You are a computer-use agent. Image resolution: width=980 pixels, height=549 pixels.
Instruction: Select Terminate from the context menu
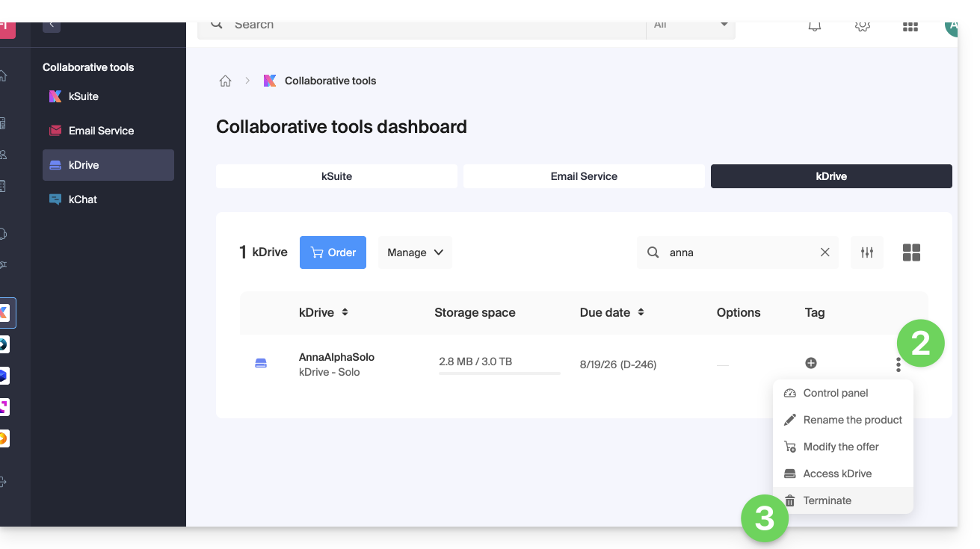[x=827, y=500]
